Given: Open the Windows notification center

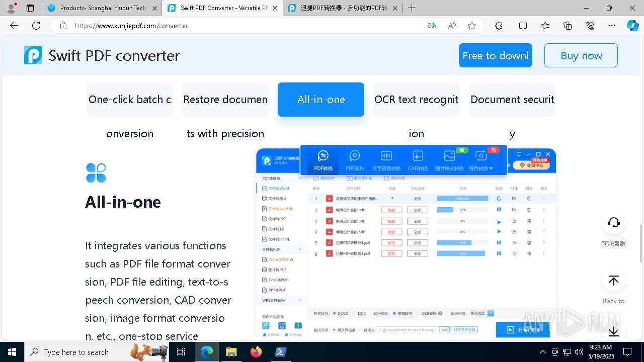Looking at the screenshot, I should point(627,352).
